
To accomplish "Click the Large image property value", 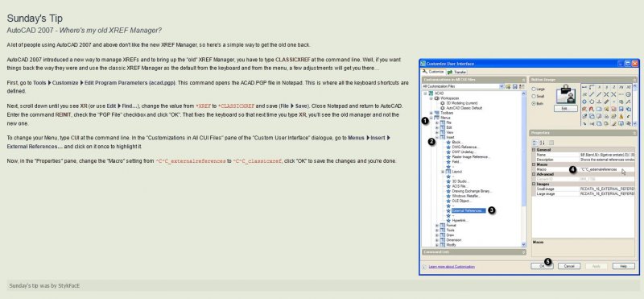I will click(x=607, y=193).
